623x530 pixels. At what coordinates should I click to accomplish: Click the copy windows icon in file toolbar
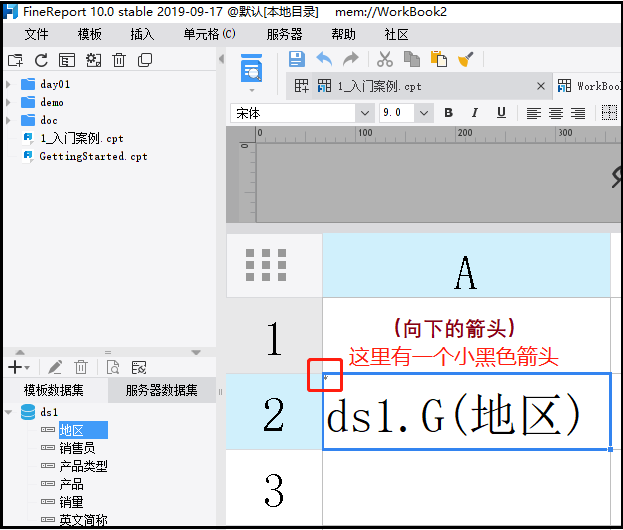coord(145,60)
